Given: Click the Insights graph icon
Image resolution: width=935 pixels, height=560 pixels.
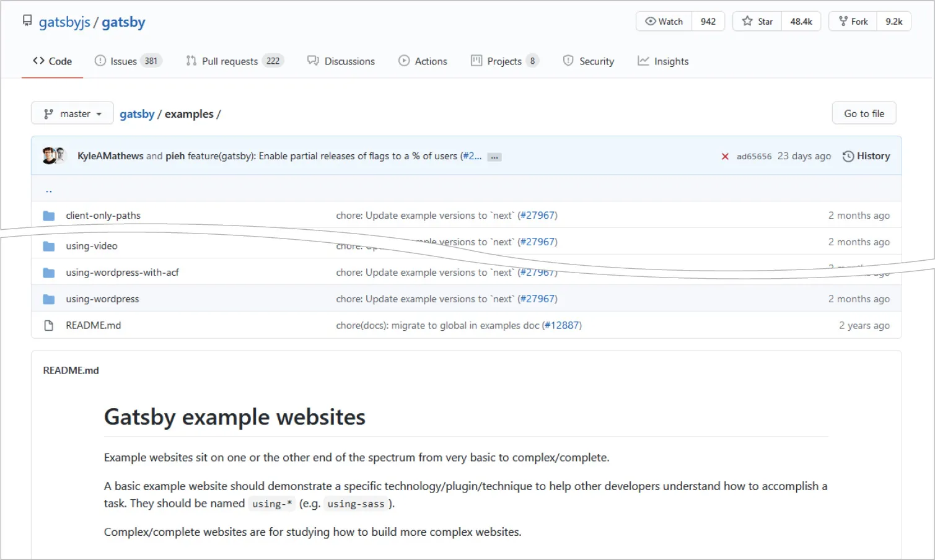Looking at the screenshot, I should coord(643,61).
